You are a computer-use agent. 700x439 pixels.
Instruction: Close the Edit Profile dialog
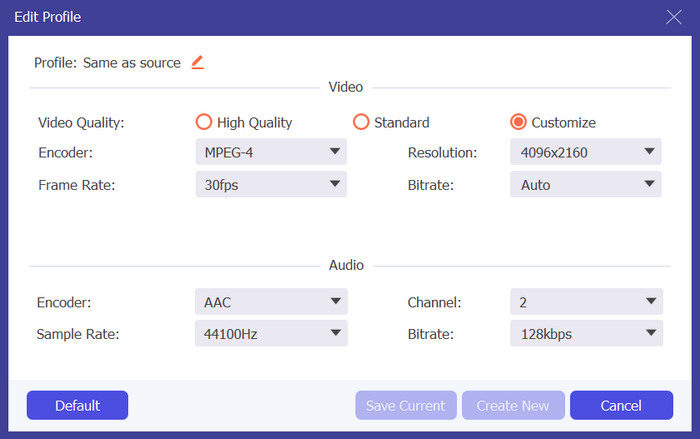pos(673,17)
